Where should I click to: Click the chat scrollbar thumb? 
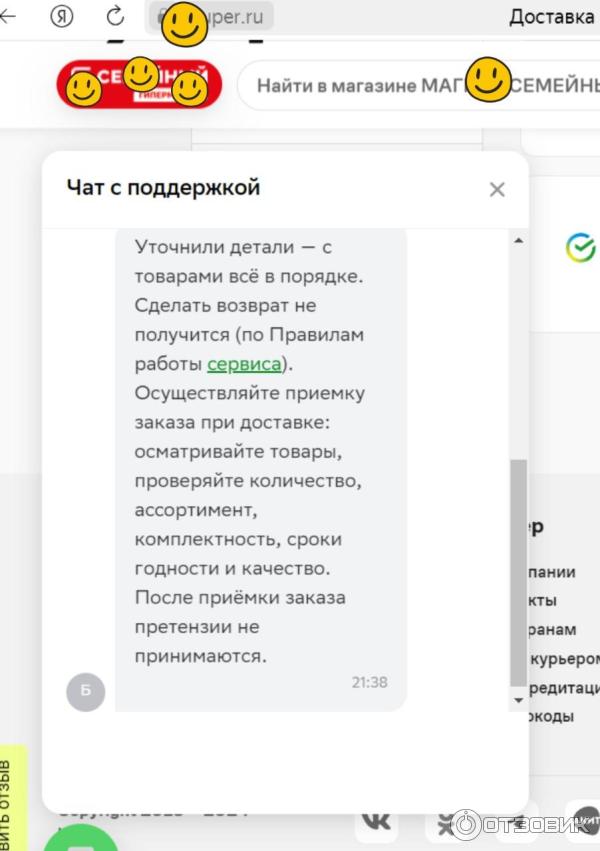(x=518, y=570)
